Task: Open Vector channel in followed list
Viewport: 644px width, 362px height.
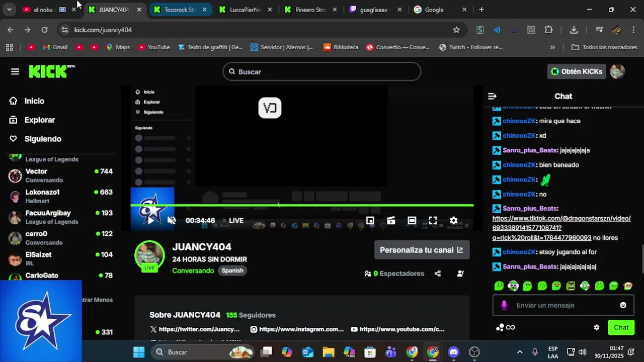Action: pos(61,175)
